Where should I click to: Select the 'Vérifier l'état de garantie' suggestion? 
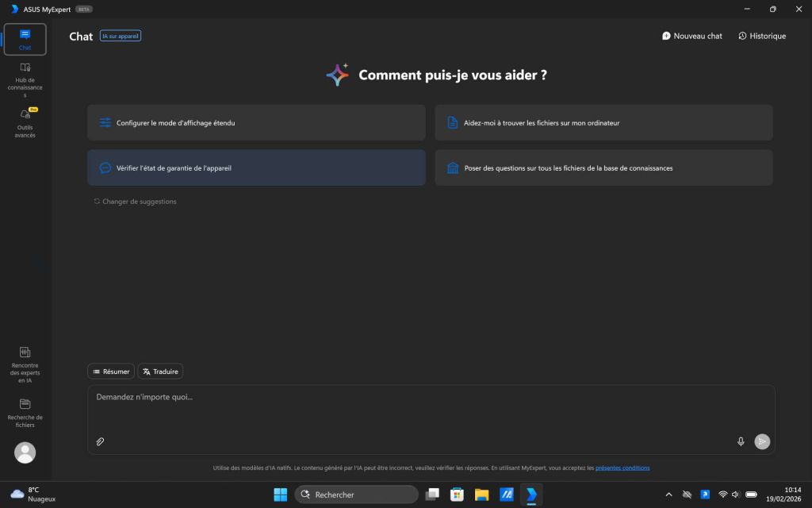pos(255,167)
